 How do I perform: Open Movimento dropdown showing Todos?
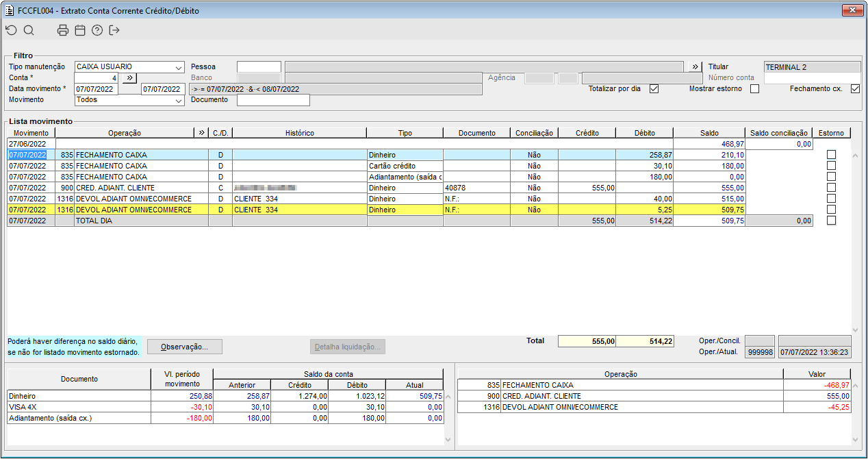130,100
